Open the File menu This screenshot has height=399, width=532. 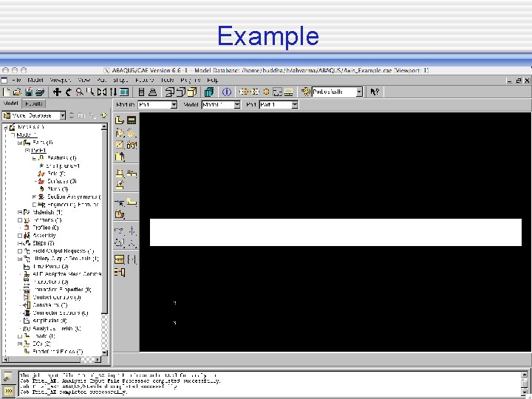pyautogui.click(x=16, y=81)
